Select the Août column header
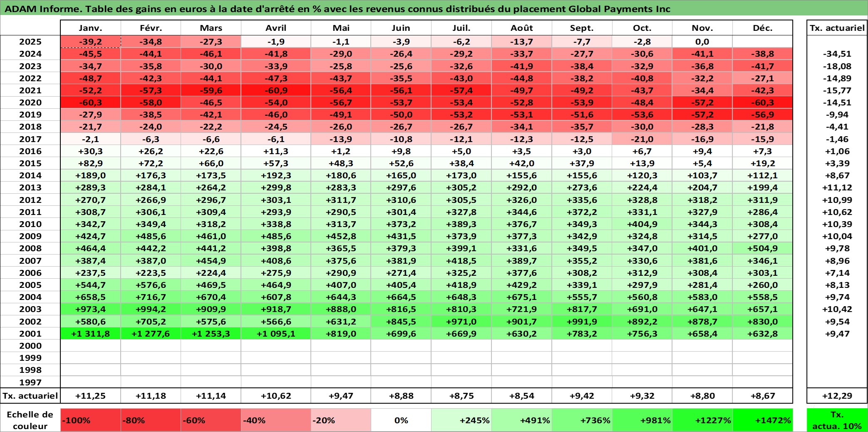868x432 pixels. tap(522, 28)
